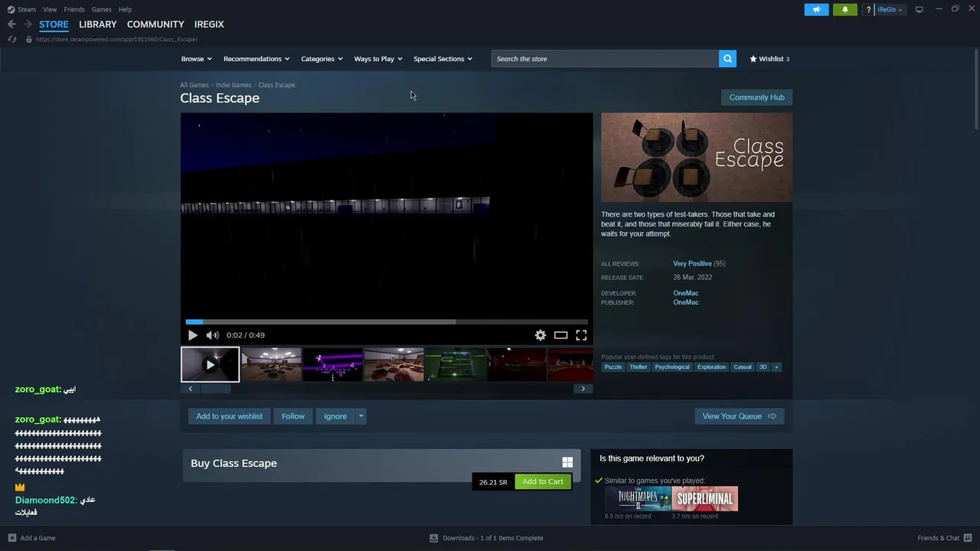Expand the Special Sections dropdown
The image size is (980, 551).
point(443,59)
